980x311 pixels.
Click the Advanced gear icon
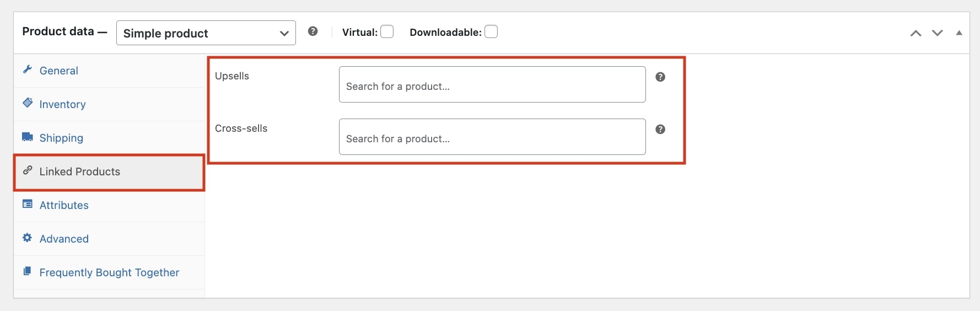point(27,238)
